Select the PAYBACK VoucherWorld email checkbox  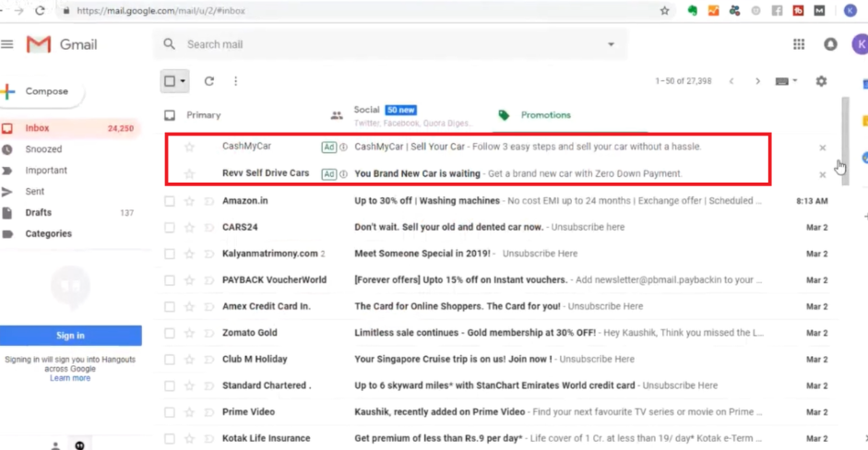pos(170,280)
